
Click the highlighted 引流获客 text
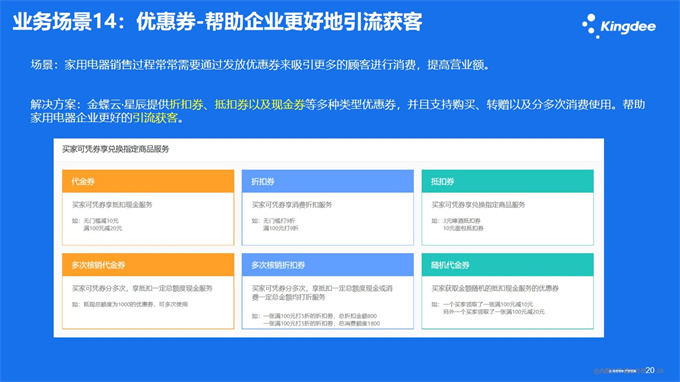155,118
